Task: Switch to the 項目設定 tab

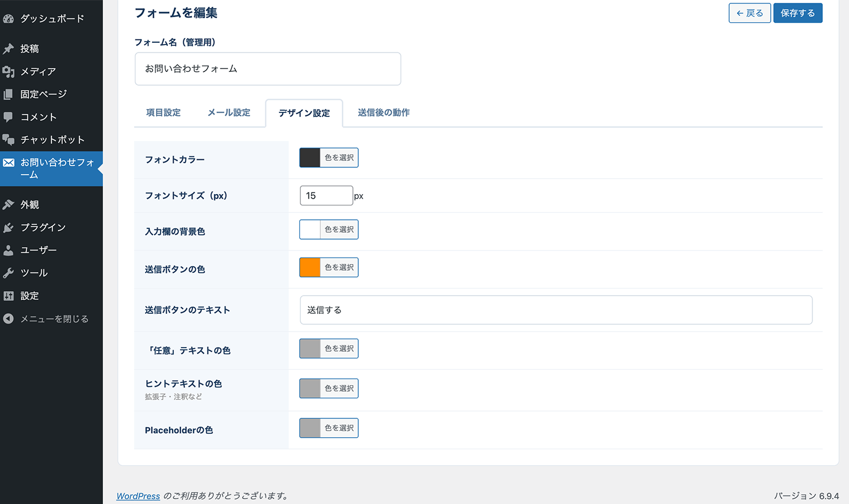Action: point(163,113)
